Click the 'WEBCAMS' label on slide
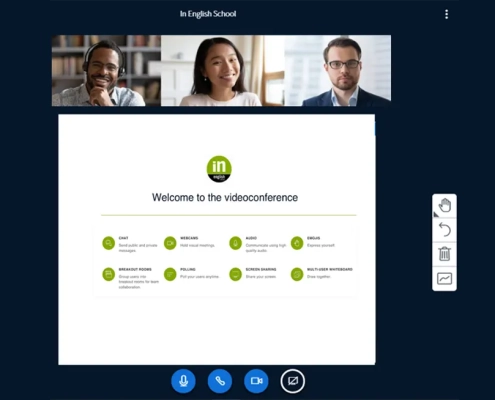This screenshot has height=400, width=495. (x=189, y=238)
